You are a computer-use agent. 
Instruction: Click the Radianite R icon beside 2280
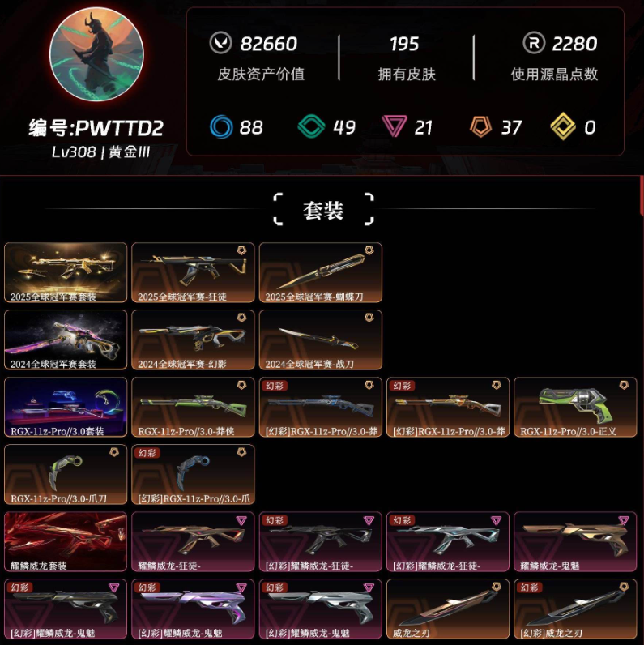click(534, 43)
